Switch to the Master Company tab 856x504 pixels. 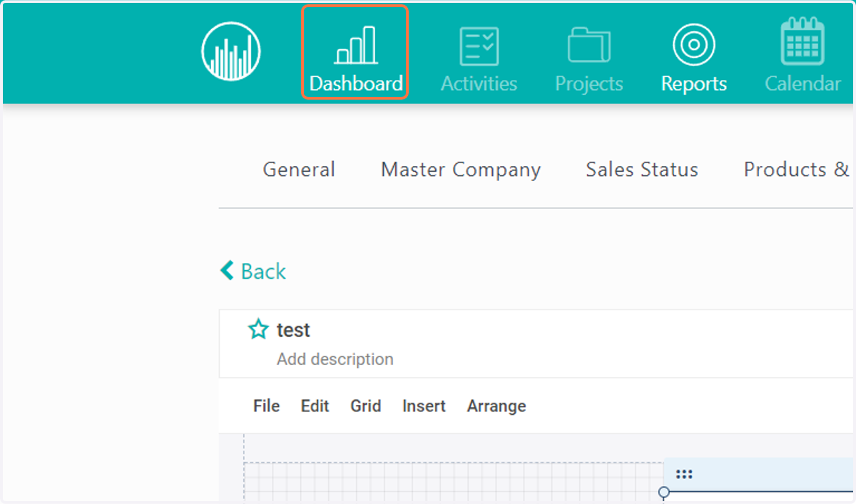461,170
